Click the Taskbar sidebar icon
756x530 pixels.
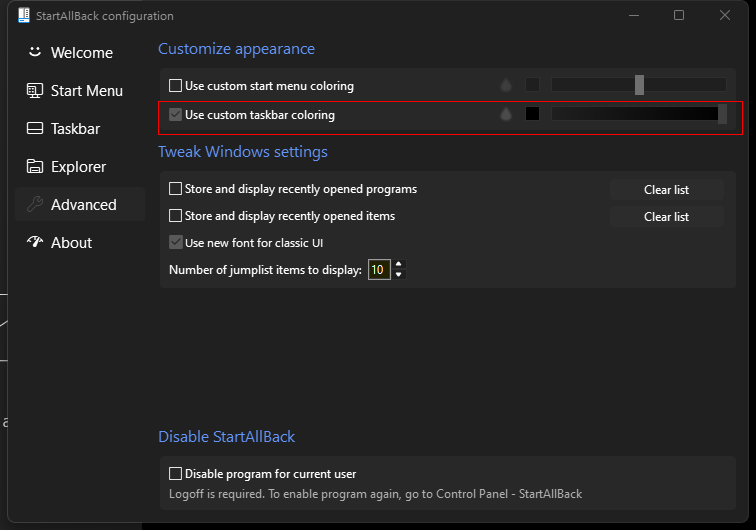tap(35, 128)
